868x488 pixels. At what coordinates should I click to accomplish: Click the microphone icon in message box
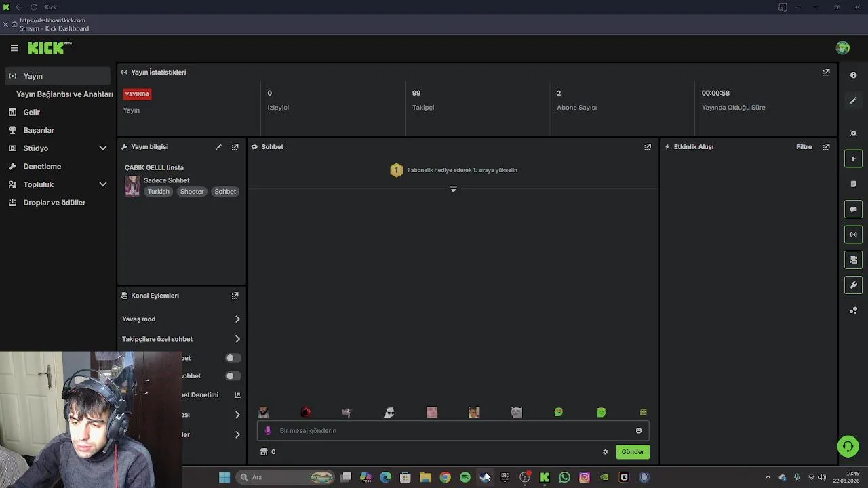pyautogui.click(x=268, y=430)
